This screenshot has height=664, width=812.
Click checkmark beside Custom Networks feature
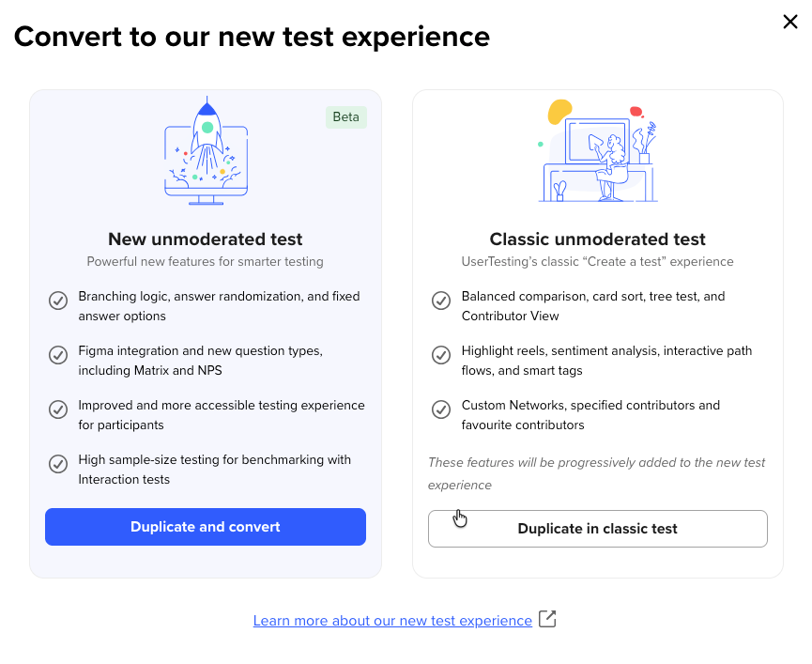coord(441,409)
